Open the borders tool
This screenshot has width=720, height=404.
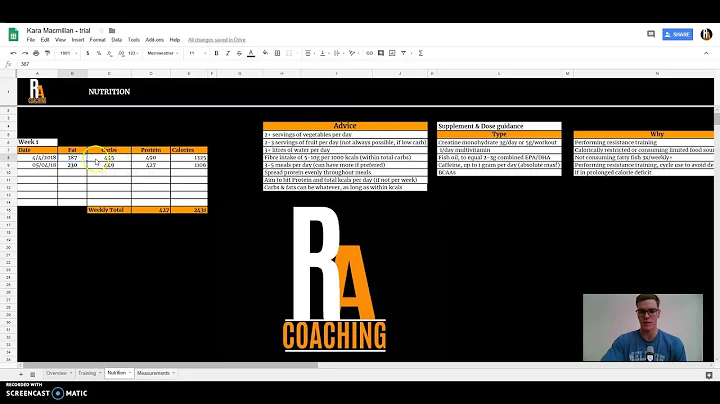(x=277, y=53)
